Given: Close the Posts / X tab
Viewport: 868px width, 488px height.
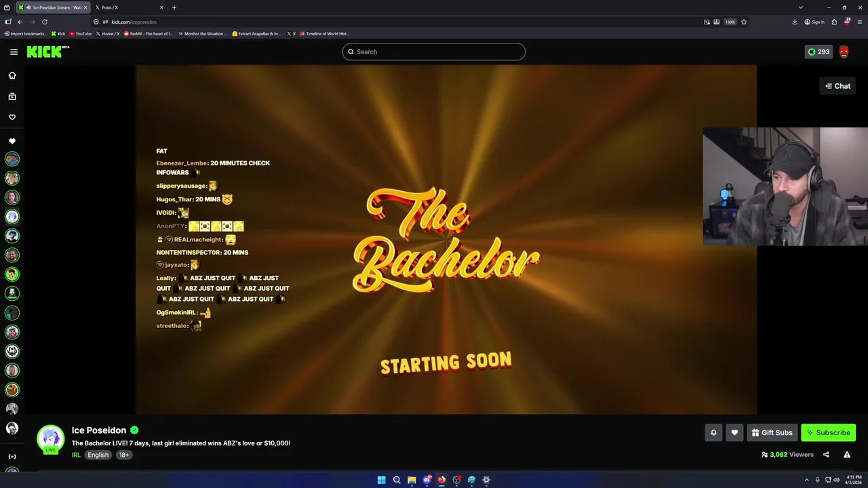Looking at the screenshot, I should 161,7.
